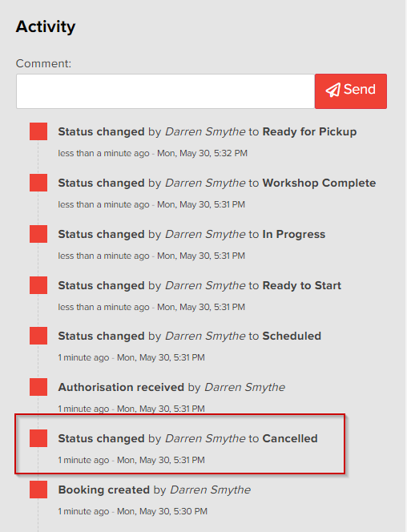Click the Cancelled status text
The image size is (407, 532).
tap(290, 438)
